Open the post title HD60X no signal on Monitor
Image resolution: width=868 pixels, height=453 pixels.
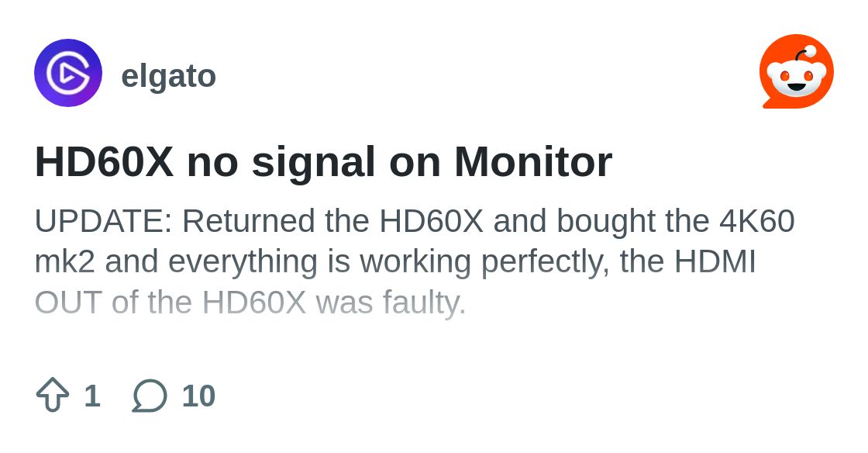click(x=323, y=161)
